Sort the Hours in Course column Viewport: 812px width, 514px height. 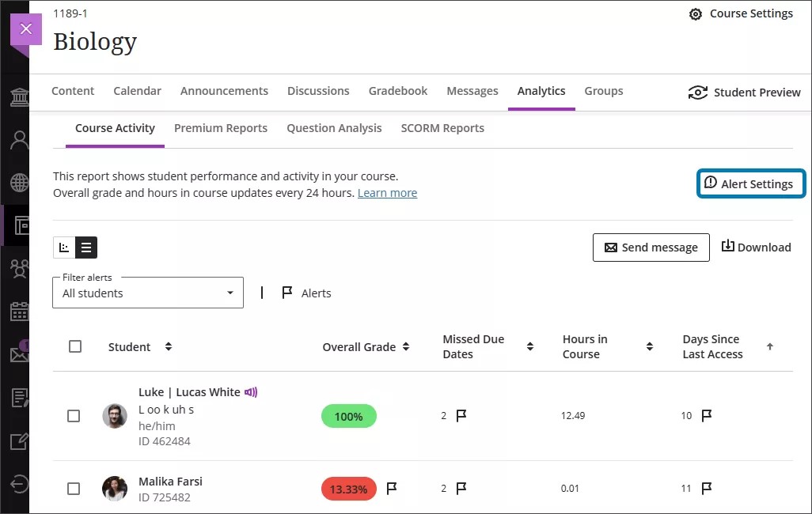[649, 346]
